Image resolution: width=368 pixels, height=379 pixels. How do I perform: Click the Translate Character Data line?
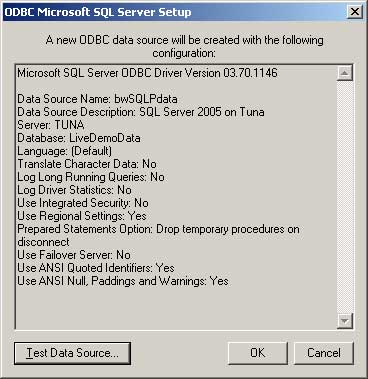click(87, 164)
